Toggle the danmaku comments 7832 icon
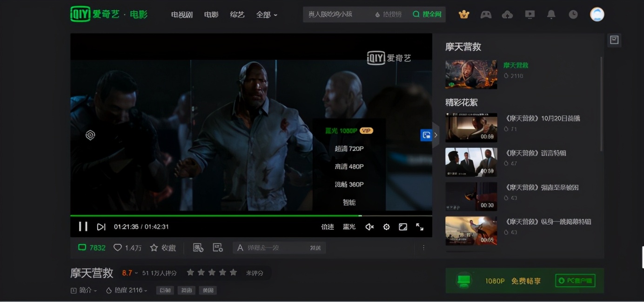The image size is (644, 302). pyautogui.click(x=92, y=247)
